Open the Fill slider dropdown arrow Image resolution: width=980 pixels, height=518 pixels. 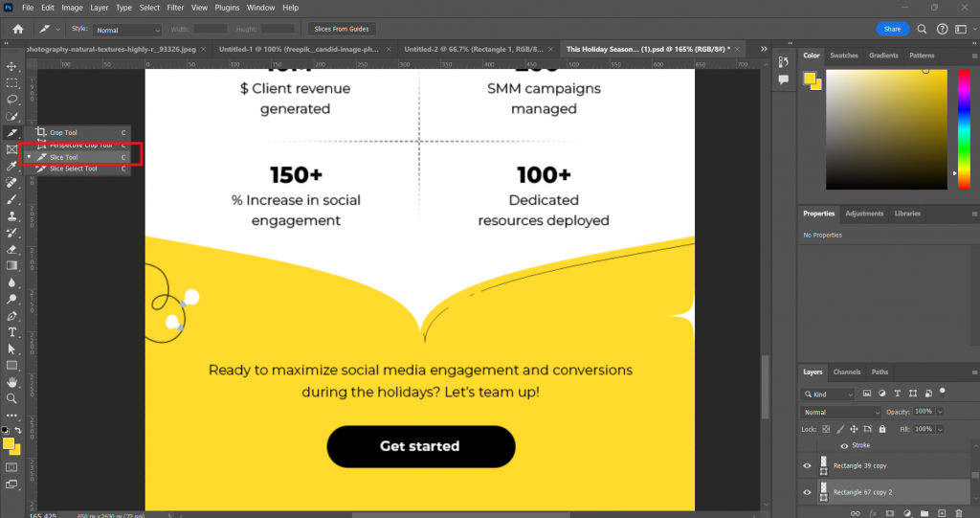(940, 429)
